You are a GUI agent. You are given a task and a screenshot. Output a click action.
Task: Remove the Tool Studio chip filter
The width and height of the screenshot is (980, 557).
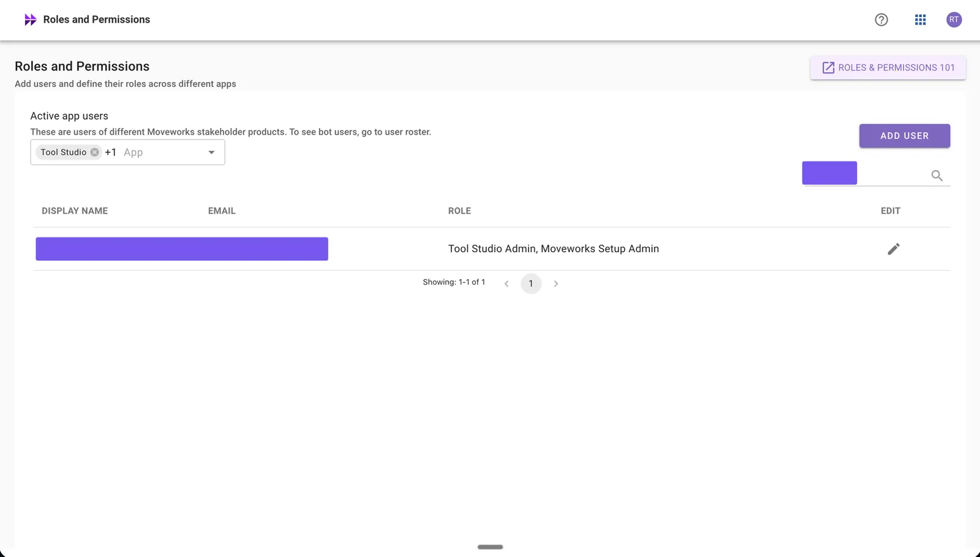(x=94, y=152)
